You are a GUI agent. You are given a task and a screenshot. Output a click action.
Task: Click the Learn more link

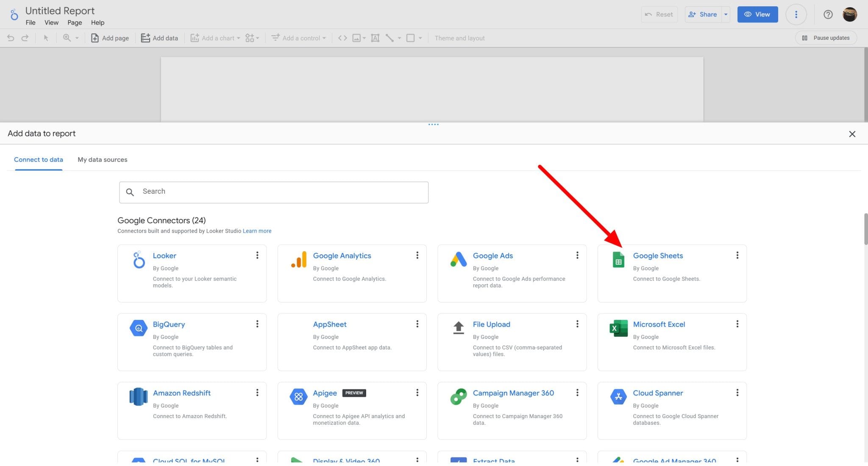point(257,231)
